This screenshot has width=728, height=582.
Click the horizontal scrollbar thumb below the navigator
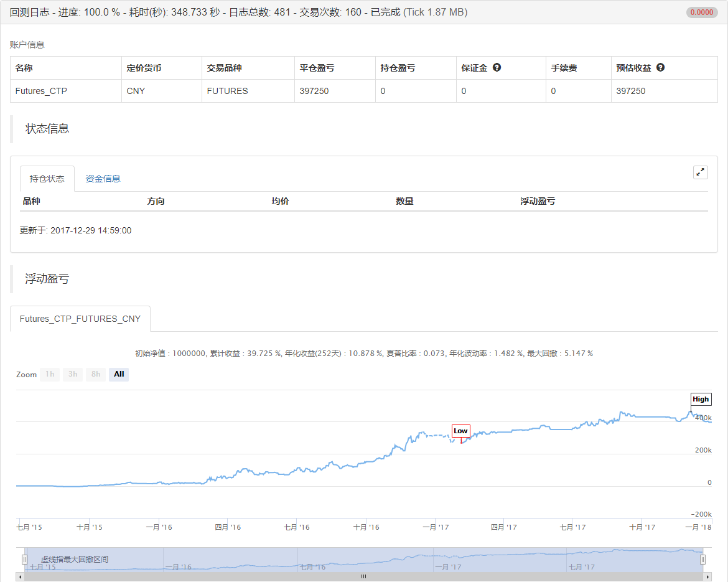(363, 576)
